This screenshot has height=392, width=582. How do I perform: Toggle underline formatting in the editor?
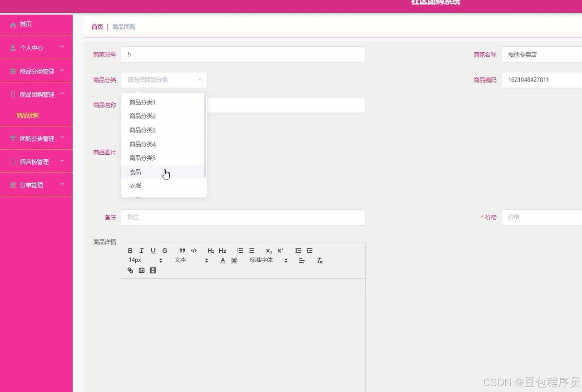(153, 250)
